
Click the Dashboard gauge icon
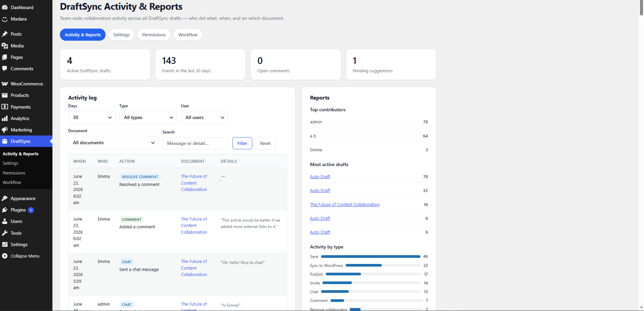5,7
